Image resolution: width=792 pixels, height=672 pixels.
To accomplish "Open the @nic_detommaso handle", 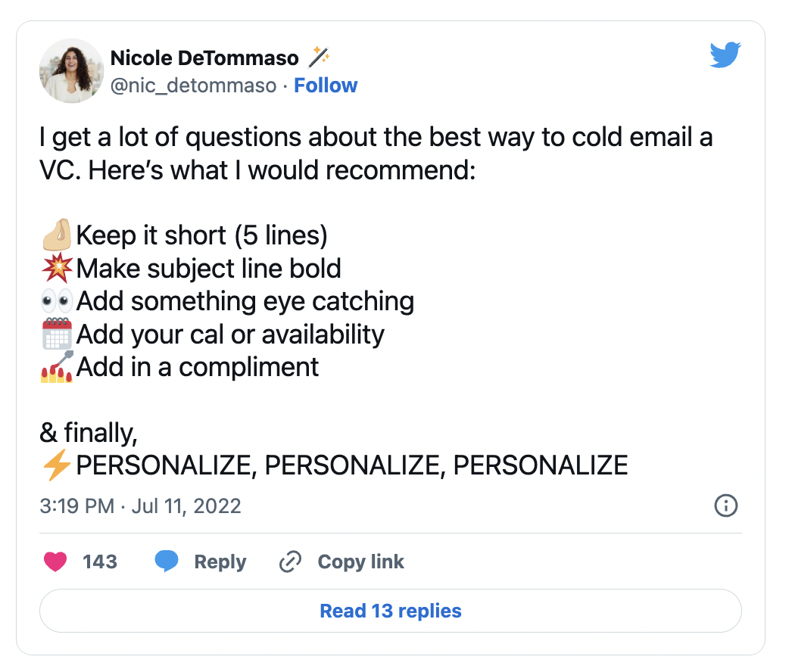I will [x=193, y=86].
